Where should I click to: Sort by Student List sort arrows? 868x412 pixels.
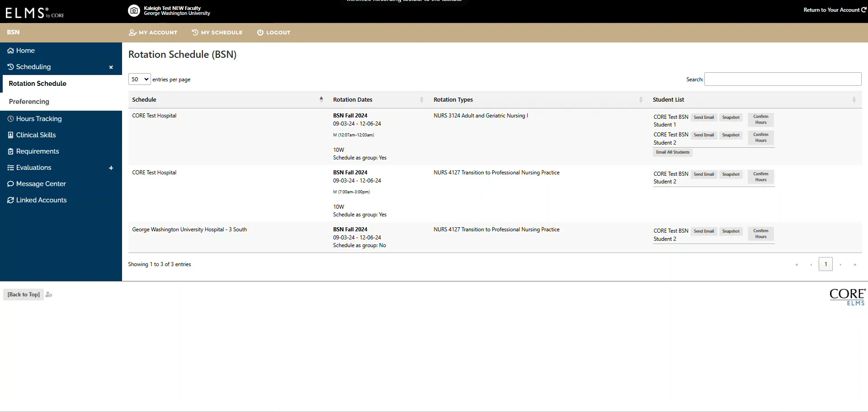point(854,100)
